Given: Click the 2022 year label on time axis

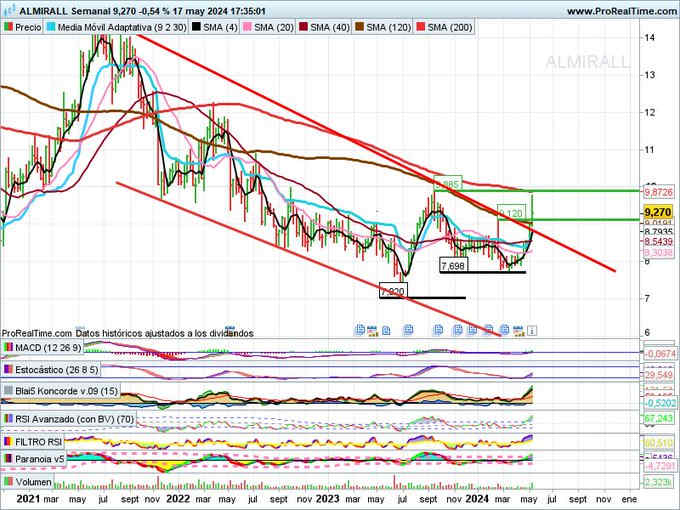Looking at the screenshot, I should [178, 499].
